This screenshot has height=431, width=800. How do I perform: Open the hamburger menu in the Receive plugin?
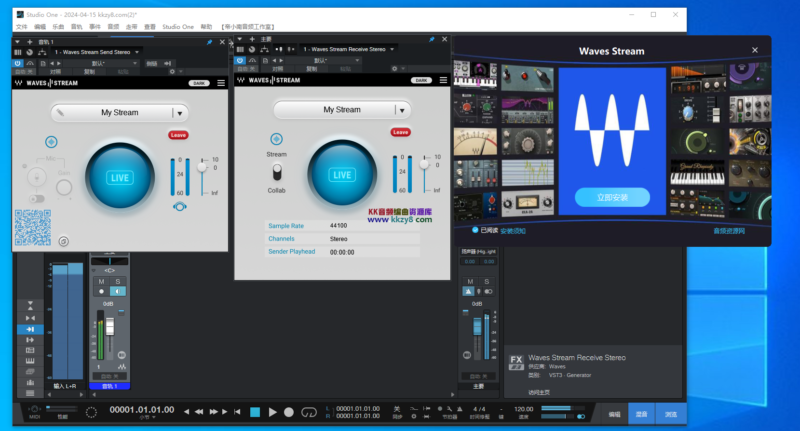[x=443, y=80]
